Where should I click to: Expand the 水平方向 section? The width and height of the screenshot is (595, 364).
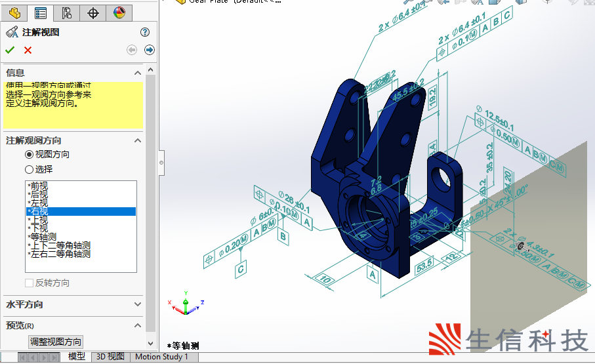tap(138, 305)
